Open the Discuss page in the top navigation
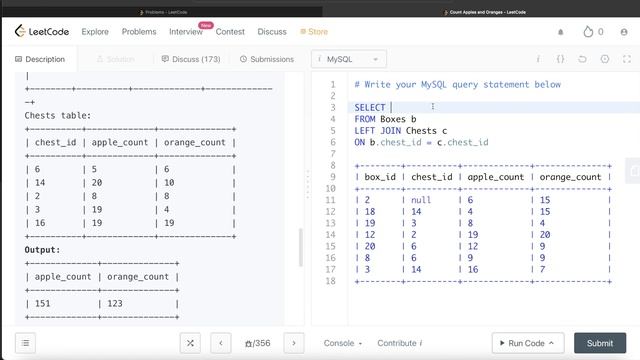 click(x=272, y=31)
